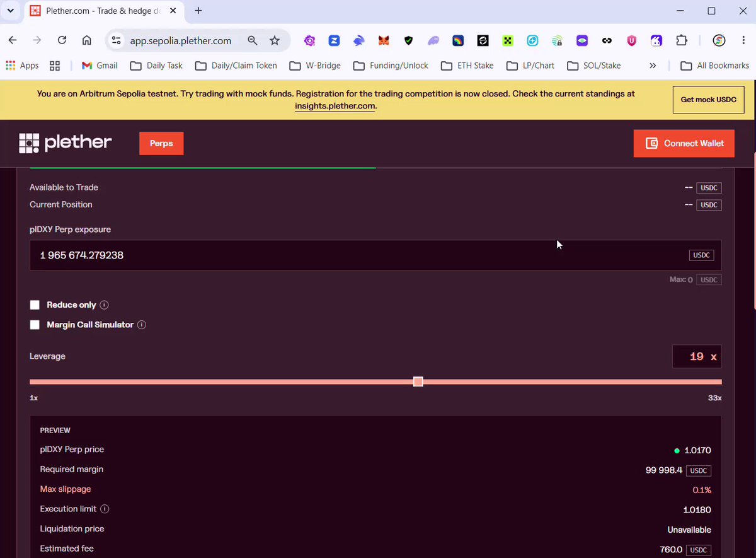Viewport: 756px width, 558px height.
Task: Show info for Margin Call Simulator
Action: (142, 325)
